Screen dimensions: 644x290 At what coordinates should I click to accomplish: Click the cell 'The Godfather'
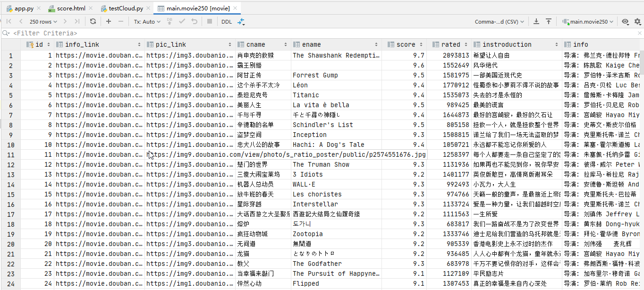(x=336, y=264)
